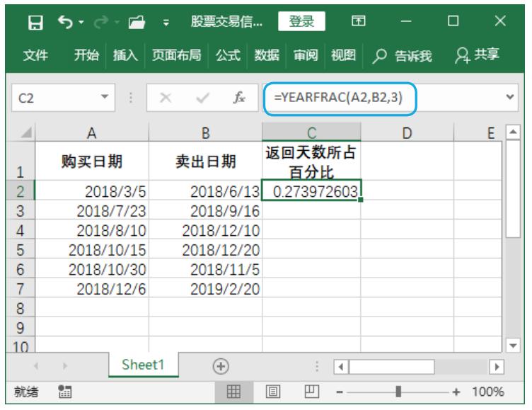Cancel formula entry with the X icon

(166, 98)
